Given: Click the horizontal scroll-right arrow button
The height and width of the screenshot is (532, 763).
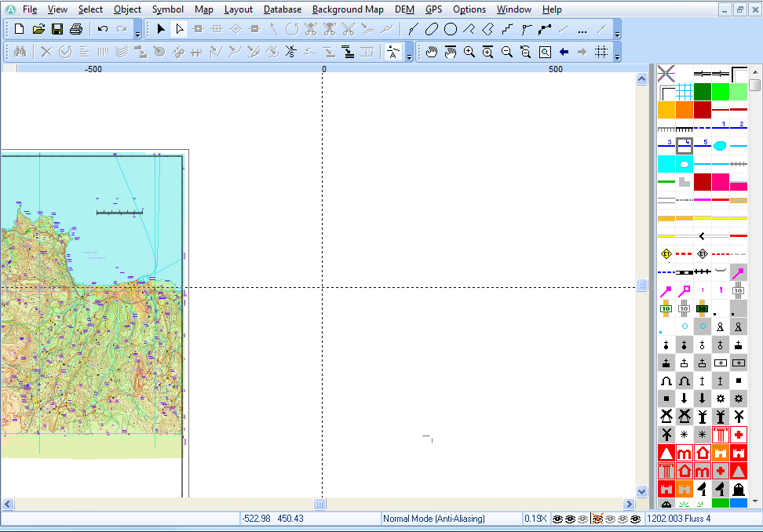Looking at the screenshot, I should click(x=630, y=504).
